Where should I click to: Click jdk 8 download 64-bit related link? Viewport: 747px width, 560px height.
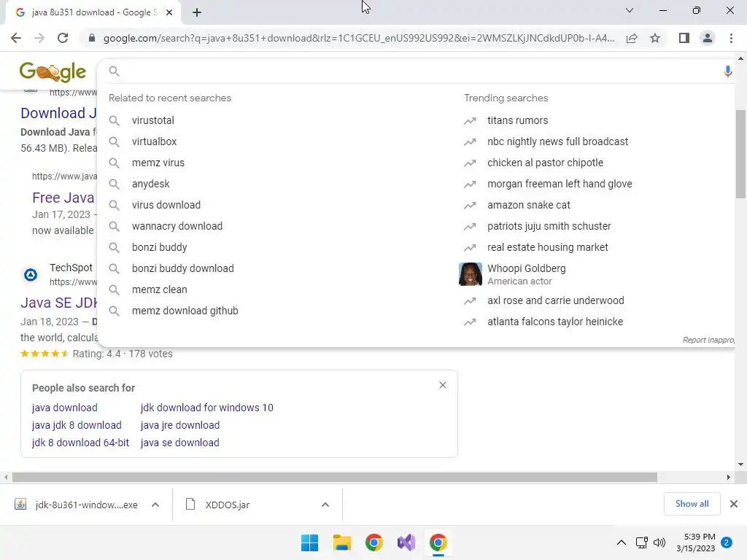80,443
